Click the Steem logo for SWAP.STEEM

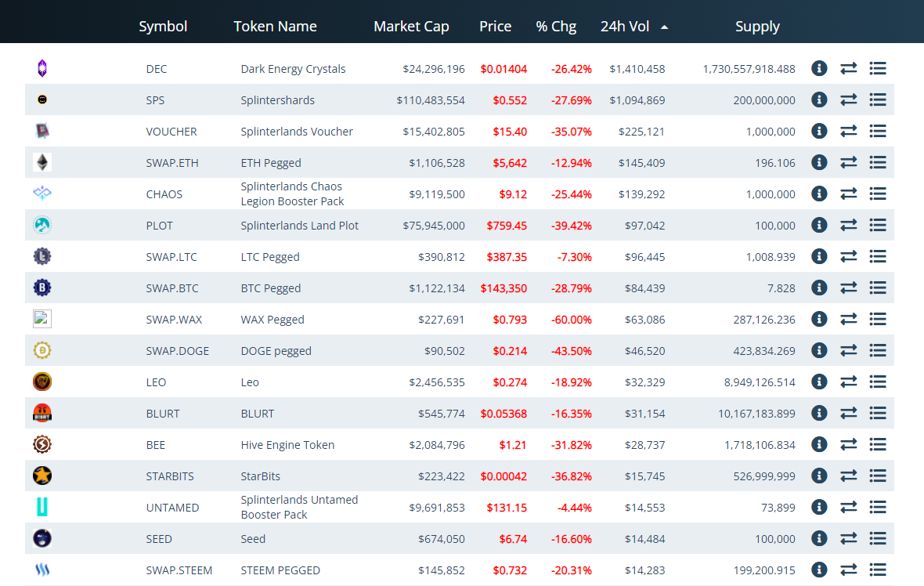pos(42,570)
